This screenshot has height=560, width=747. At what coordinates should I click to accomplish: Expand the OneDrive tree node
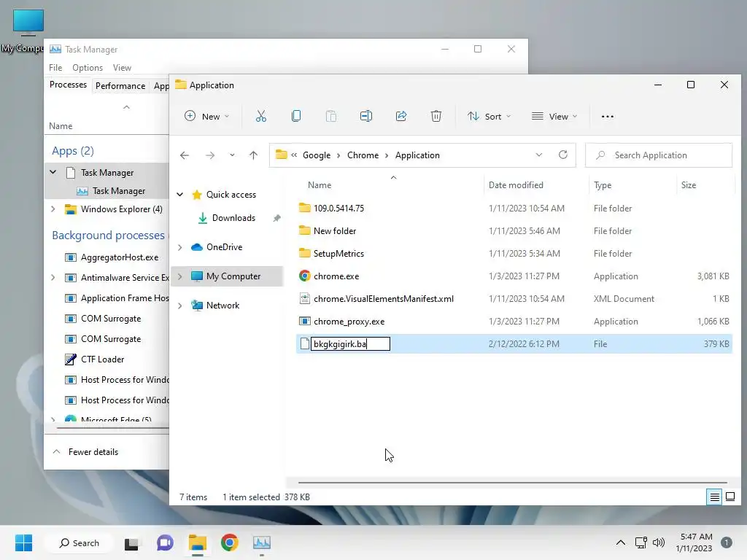click(180, 247)
